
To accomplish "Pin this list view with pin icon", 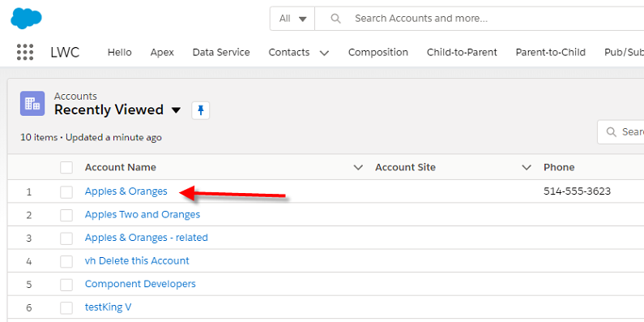I will (201, 110).
